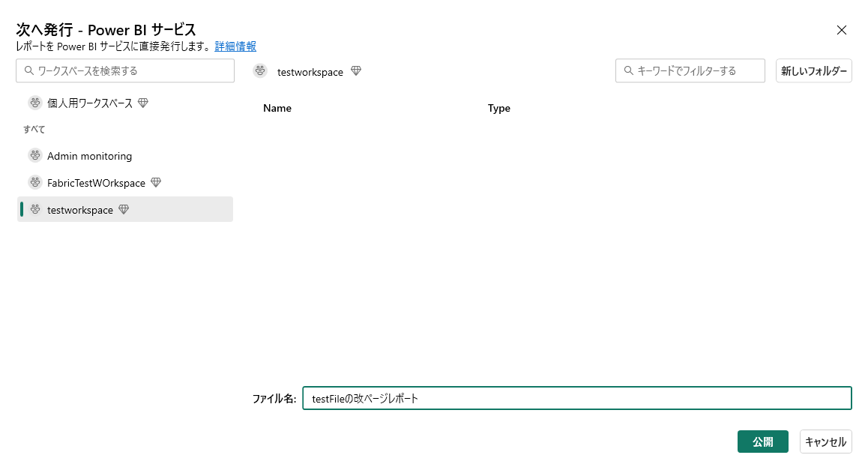Image resolution: width=868 pixels, height=470 pixels.
Task: Choose the FabricTestWOrkspace workspace
Action: (x=125, y=183)
